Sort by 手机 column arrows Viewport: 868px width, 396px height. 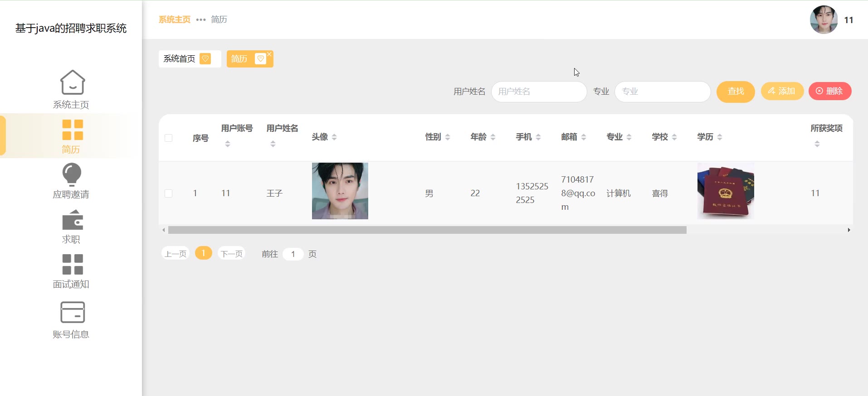[x=538, y=137]
